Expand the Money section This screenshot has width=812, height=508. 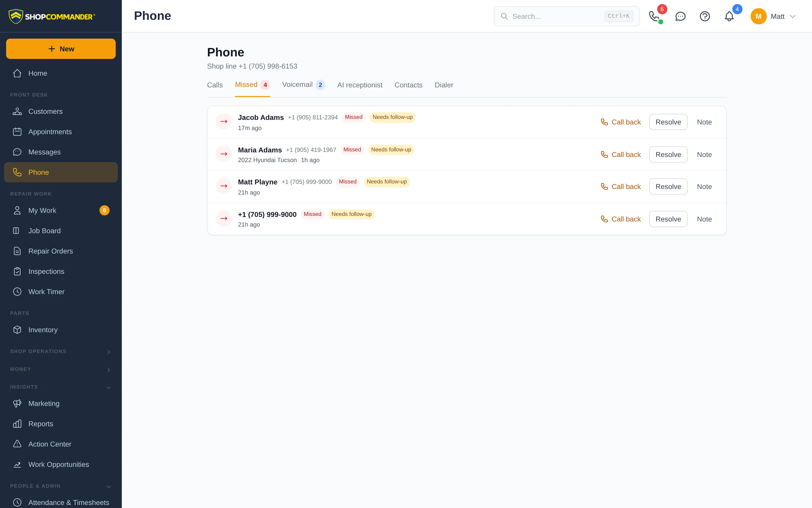(x=108, y=370)
